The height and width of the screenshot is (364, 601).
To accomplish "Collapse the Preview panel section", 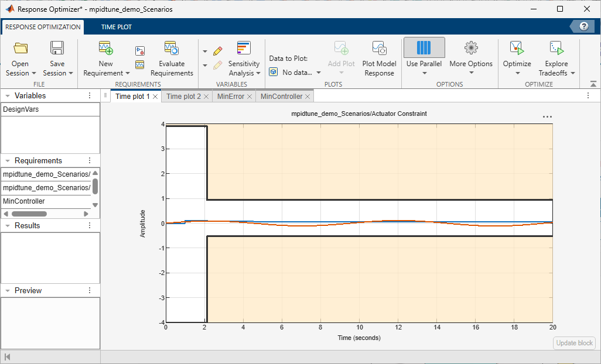I will pos(7,291).
